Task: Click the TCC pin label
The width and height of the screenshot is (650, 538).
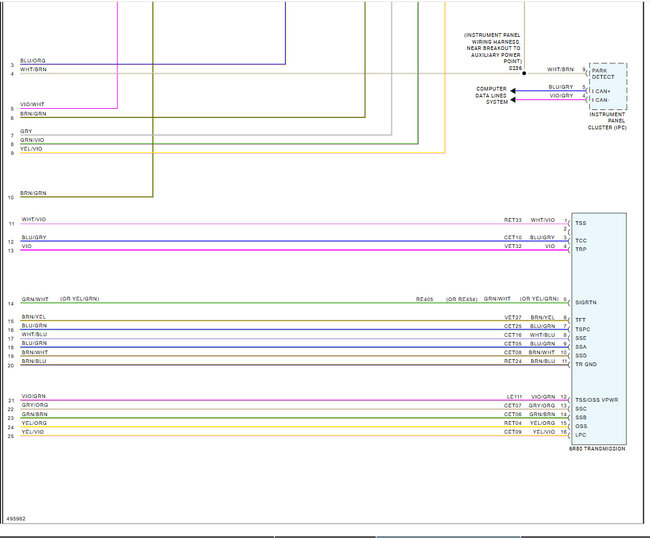Action: (581, 240)
